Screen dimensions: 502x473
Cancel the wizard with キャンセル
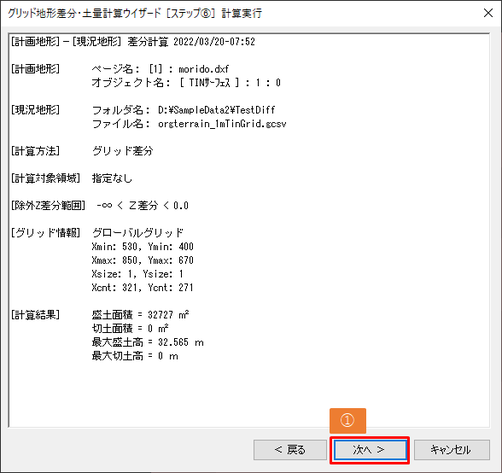point(452,450)
